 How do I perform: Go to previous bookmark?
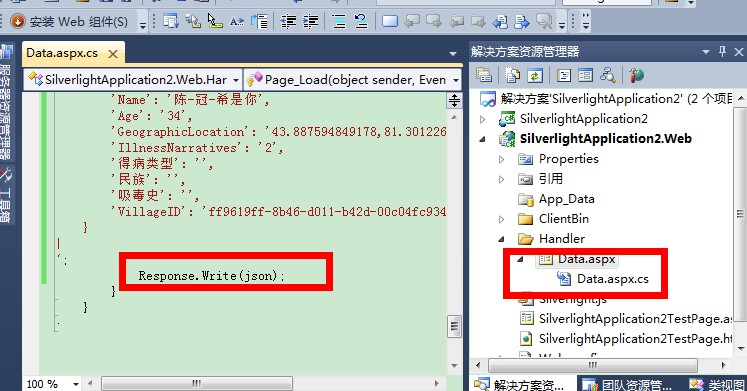pos(412,21)
